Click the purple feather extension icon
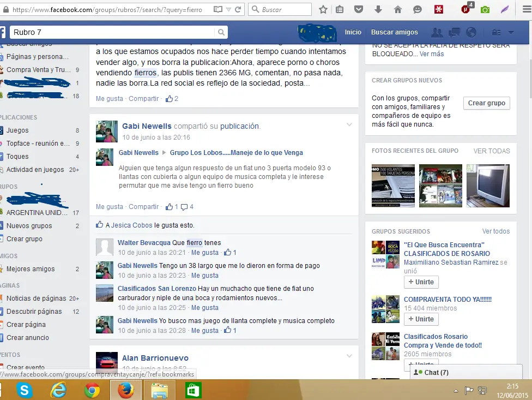Screen dimensions: 532x400 [505, 9]
